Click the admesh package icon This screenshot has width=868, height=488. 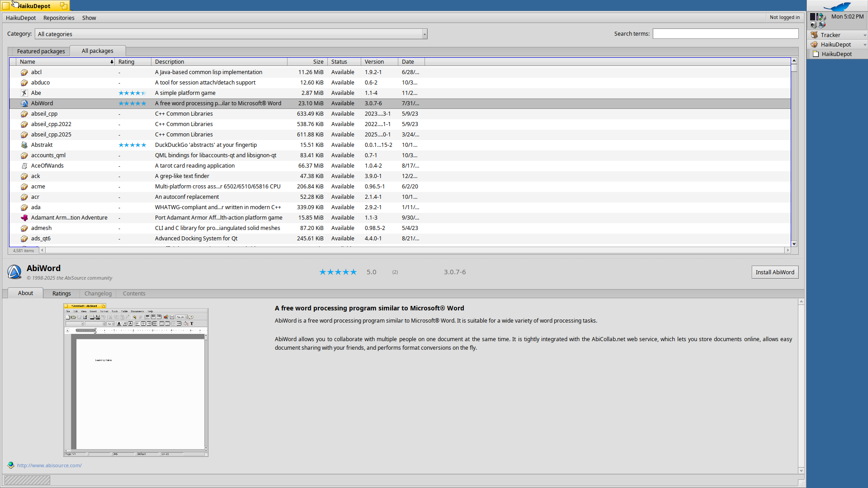[x=24, y=228]
